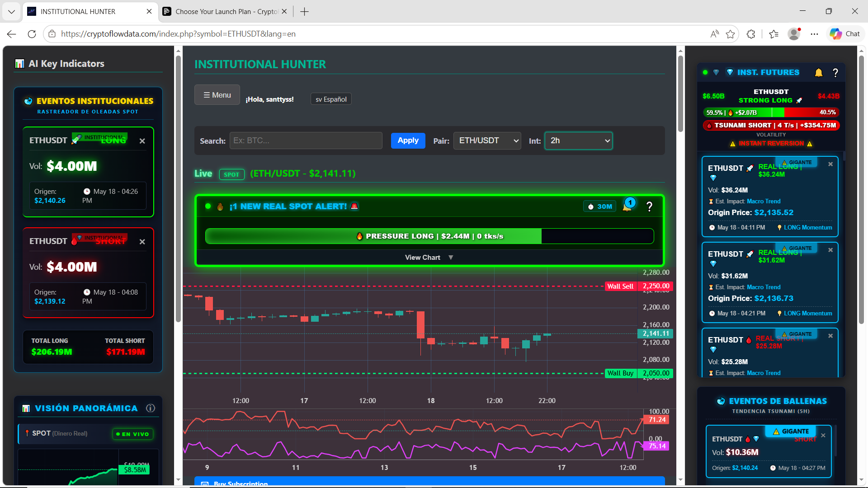Image resolution: width=868 pixels, height=488 pixels.
Task: Click the 71.24 indicator value tag
Action: tap(656, 420)
